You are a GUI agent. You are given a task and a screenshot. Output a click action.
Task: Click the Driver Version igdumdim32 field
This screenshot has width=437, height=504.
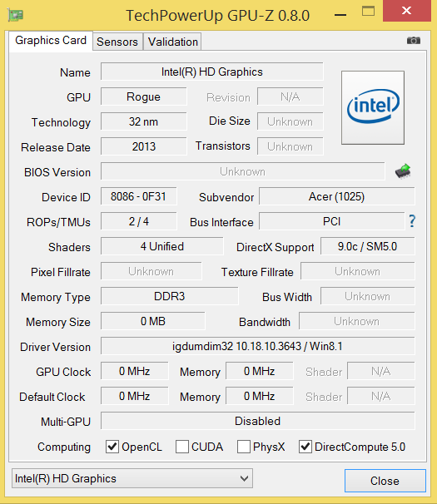click(x=258, y=346)
